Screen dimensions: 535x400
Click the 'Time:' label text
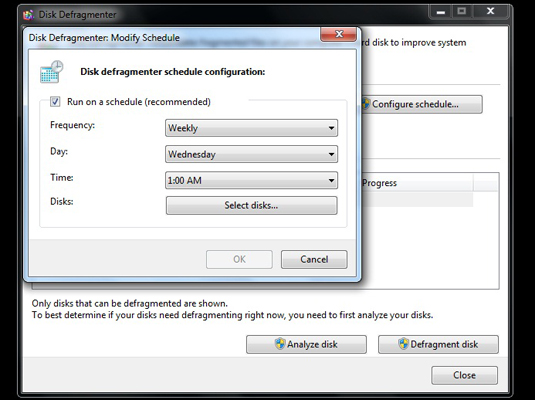pos(62,177)
